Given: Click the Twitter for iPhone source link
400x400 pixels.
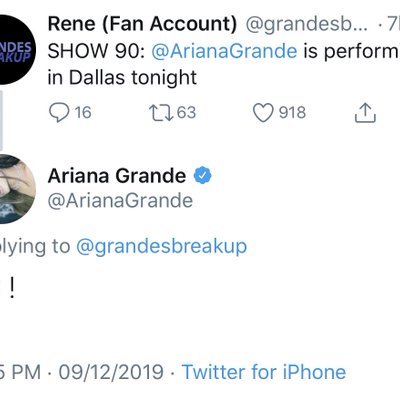Looking at the screenshot, I should point(264,372).
